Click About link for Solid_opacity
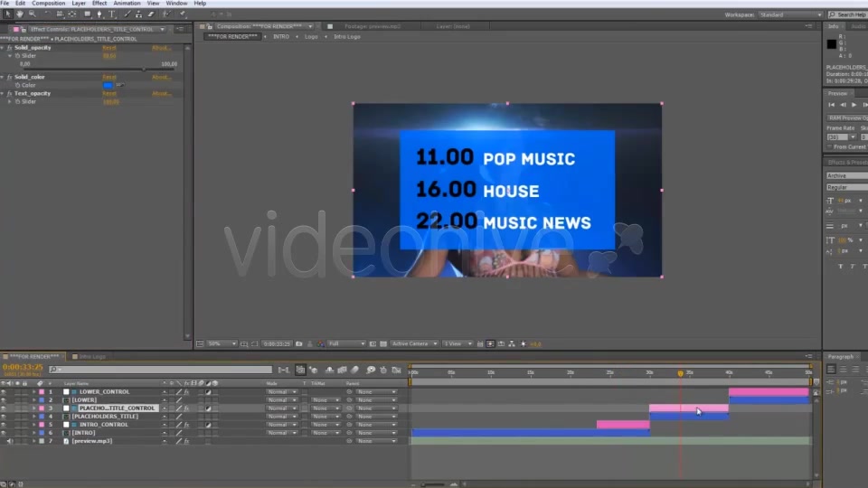This screenshot has height=488, width=868. [x=162, y=48]
